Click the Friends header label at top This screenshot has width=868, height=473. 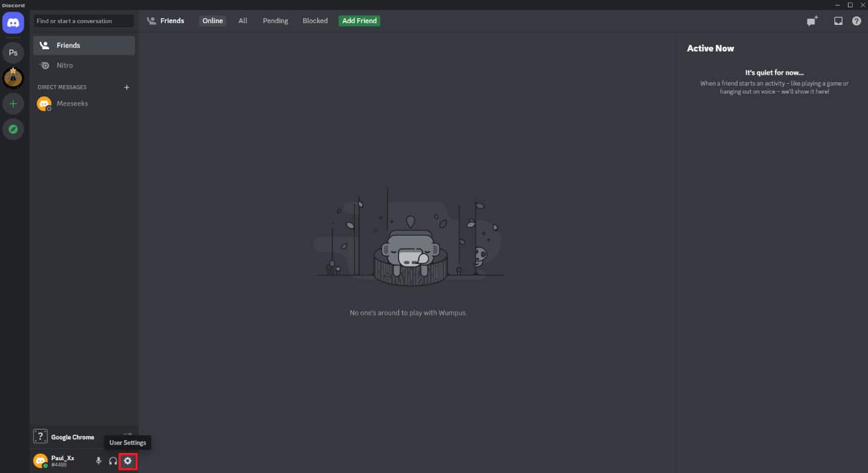pyautogui.click(x=172, y=21)
